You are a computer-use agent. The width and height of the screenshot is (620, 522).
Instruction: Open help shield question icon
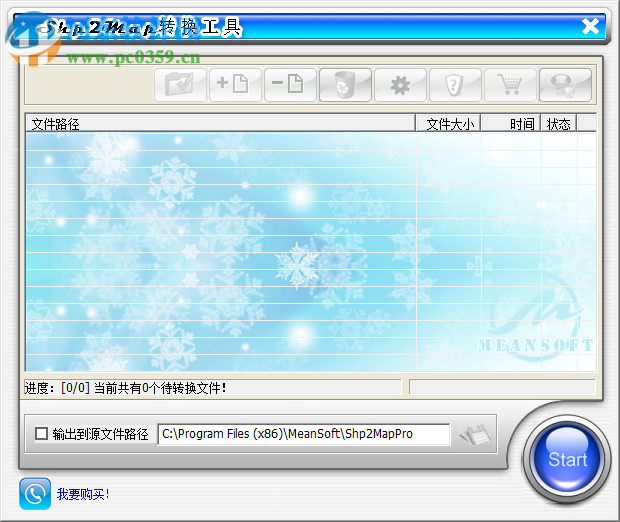[x=455, y=85]
